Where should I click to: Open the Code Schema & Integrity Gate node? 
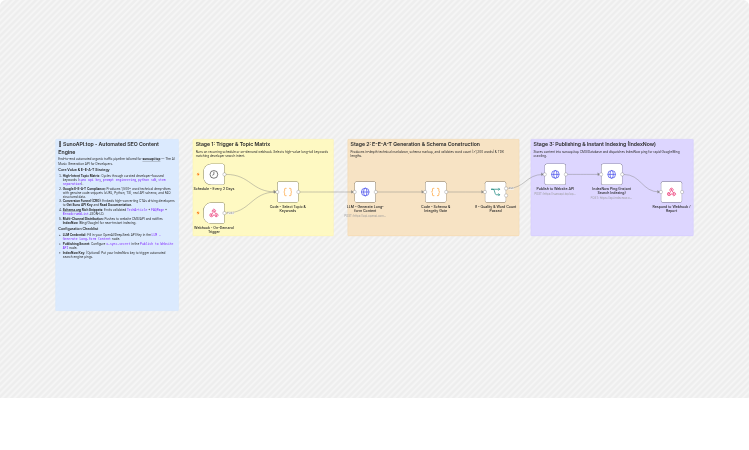[436, 192]
